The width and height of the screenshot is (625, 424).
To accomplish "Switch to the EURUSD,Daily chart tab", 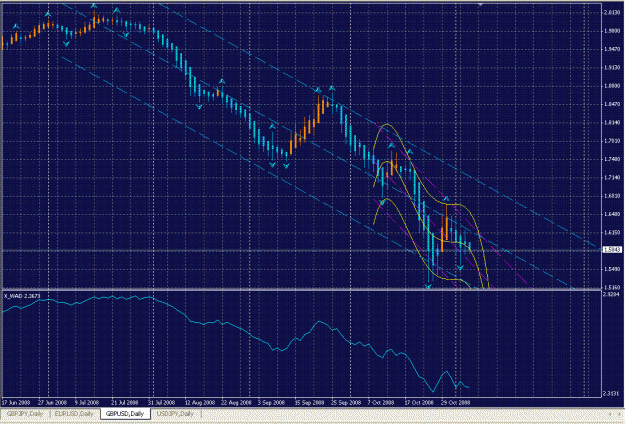I will click(74, 414).
